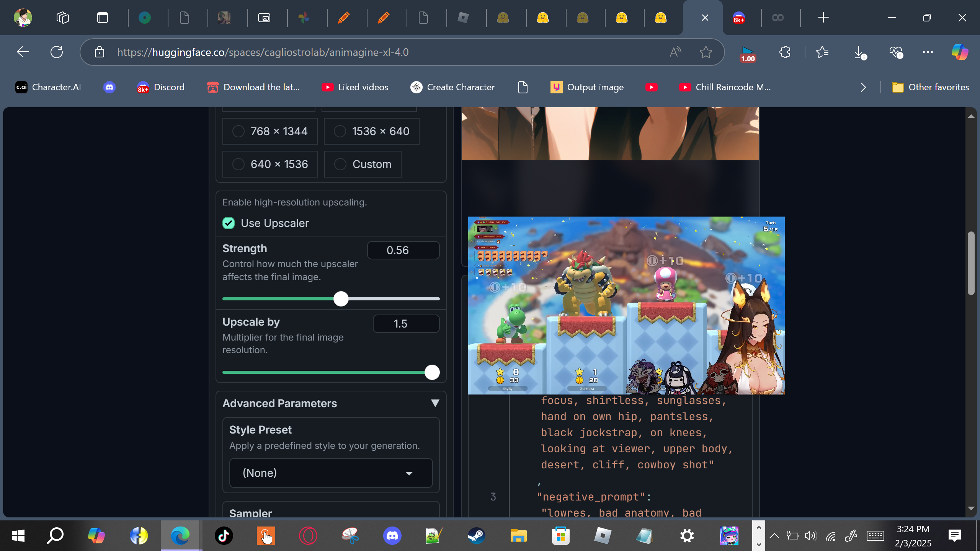Image resolution: width=980 pixels, height=551 pixels.
Task: Open the Edge profile avatar
Action: pyautogui.click(x=23, y=18)
